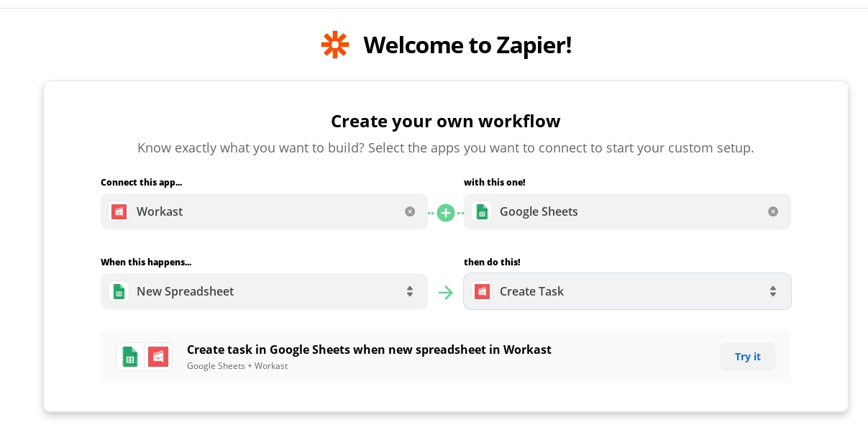The image size is (868, 443).
Task: Click the 'then do this!' label
Action: pos(492,262)
